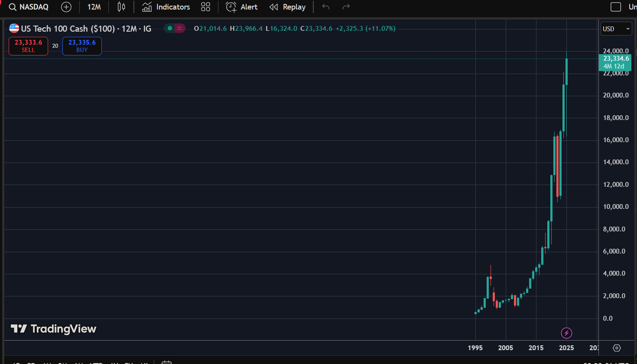This screenshot has height=364, width=637.
Task: Click the L16,324.0 low value
Action: click(281, 29)
